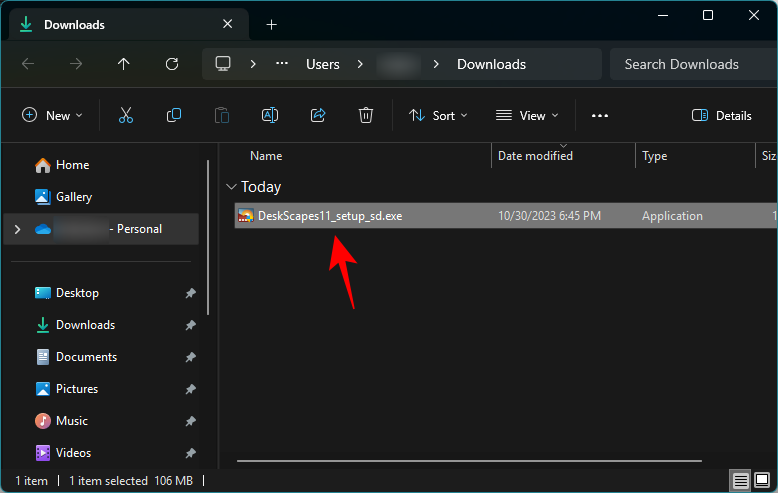Switch to details list view icon
The height and width of the screenshot is (493, 778).
click(x=740, y=481)
